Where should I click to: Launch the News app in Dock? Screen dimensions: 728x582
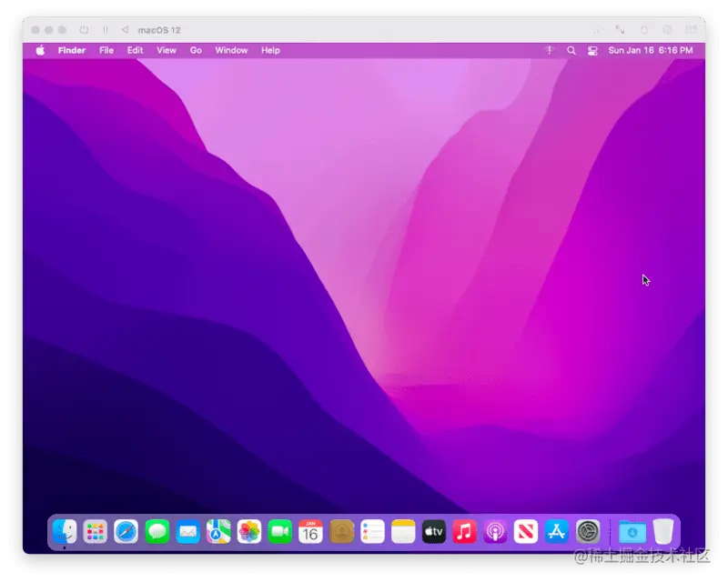coord(526,531)
